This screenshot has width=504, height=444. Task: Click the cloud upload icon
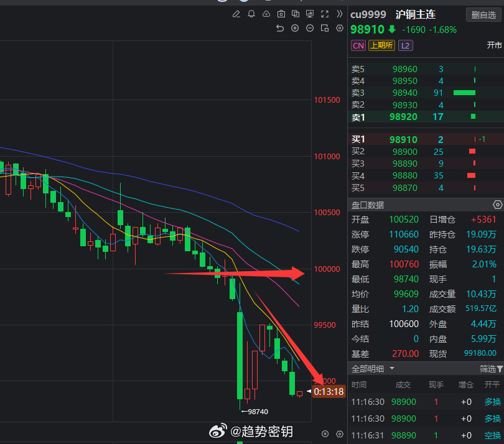266,14
